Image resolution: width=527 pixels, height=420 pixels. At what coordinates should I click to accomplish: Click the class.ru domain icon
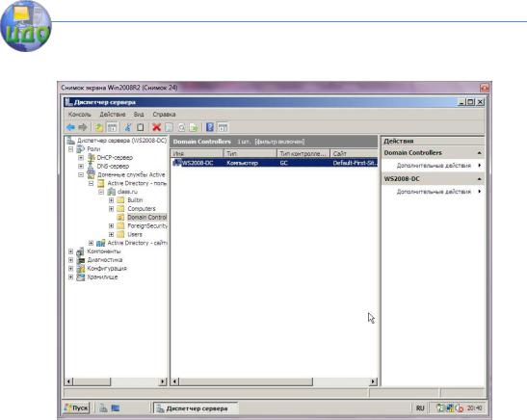(111, 192)
